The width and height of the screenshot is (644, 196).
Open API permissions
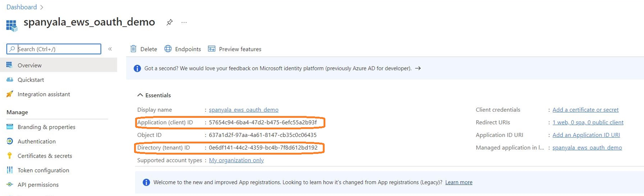[x=38, y=185]
